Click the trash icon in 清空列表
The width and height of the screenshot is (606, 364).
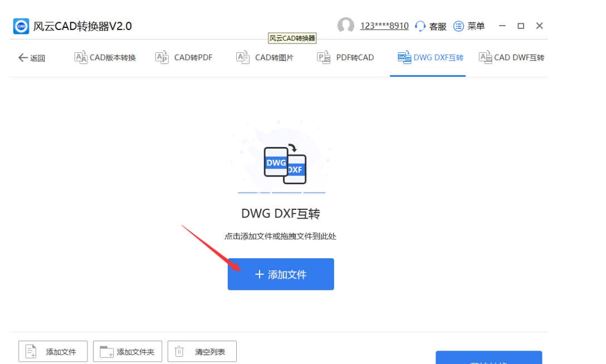179,352
